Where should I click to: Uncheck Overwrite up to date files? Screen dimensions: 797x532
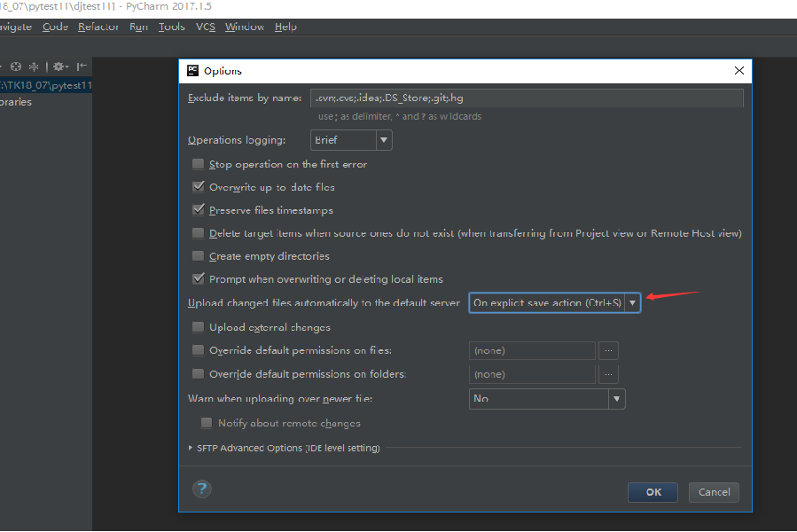(199, 187)
